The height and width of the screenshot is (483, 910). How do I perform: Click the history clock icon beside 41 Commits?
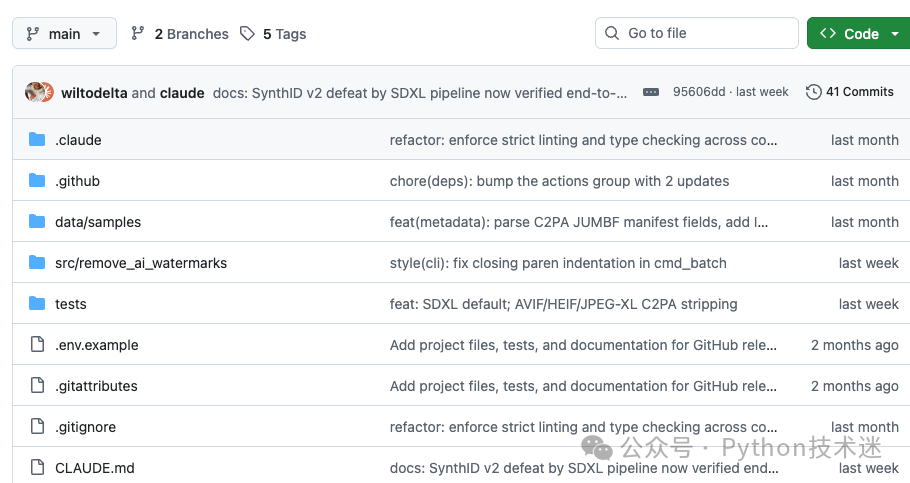click(x=814, y=92)
